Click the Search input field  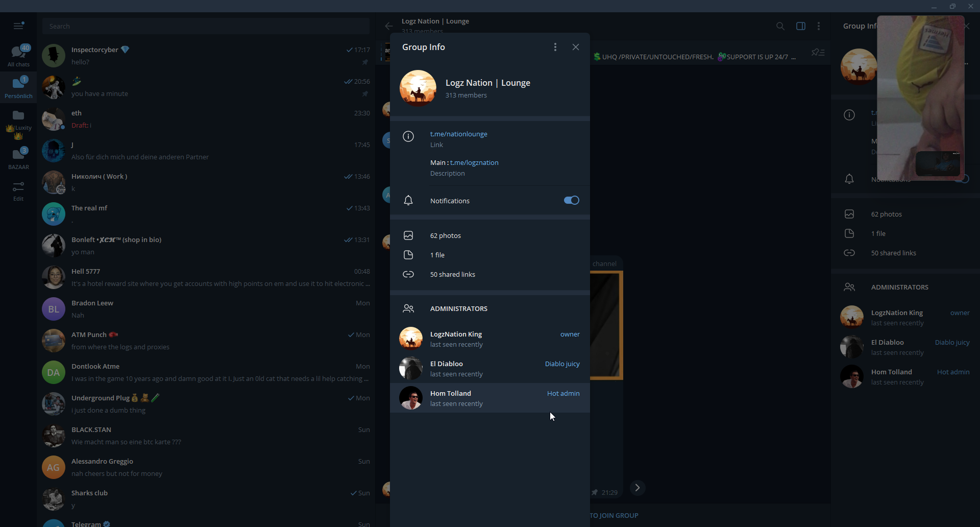(x=206, y=26)
